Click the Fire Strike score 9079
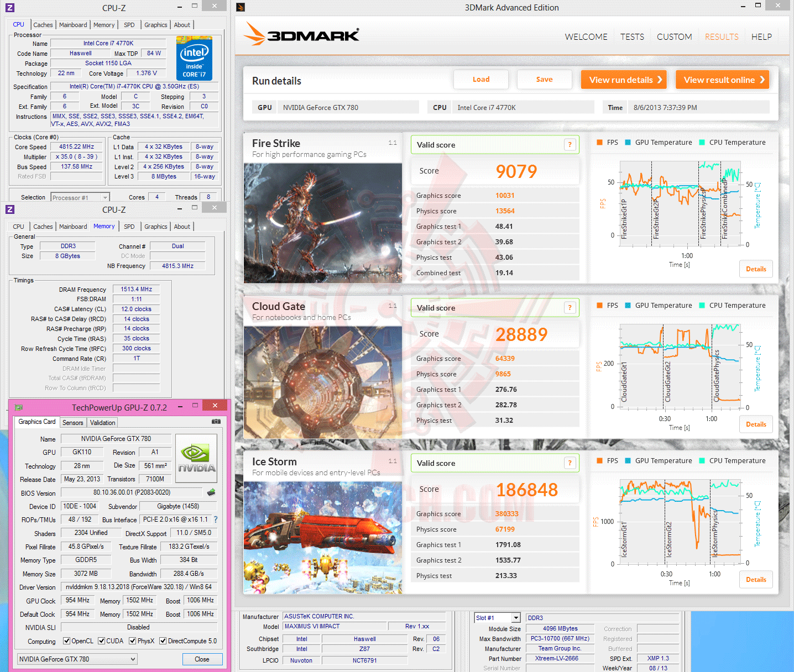Screen dimensions: 794x672 click(516, 171)
